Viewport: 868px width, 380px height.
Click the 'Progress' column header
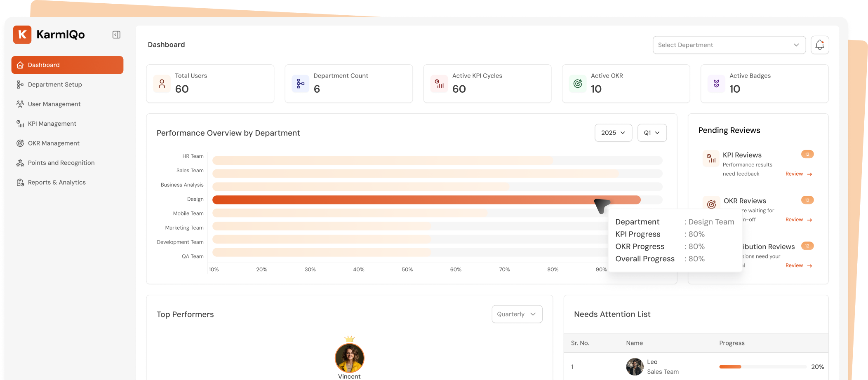click(x=732, y=343)
